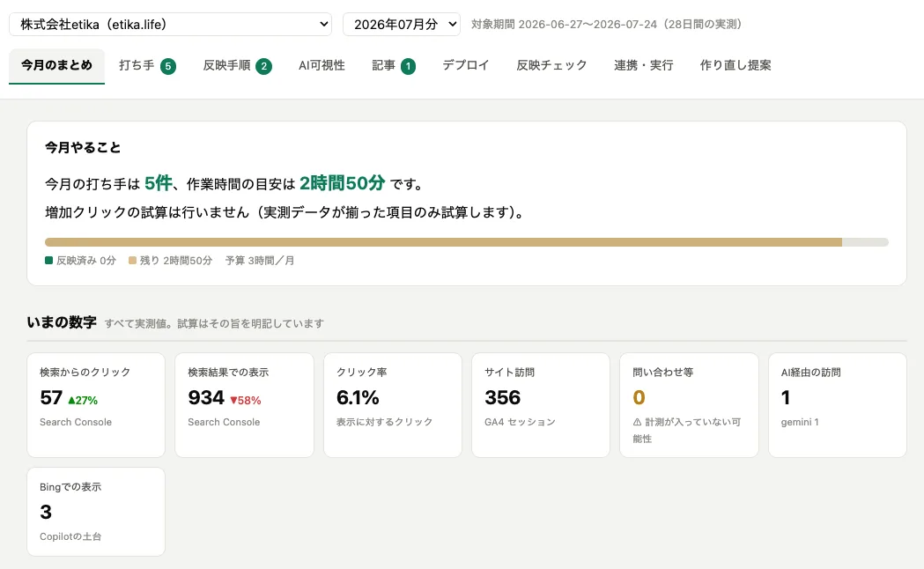This screenshot has height=569, width=924.
Task: Click the 6.1% click rate value
Action: click(358, 397)
